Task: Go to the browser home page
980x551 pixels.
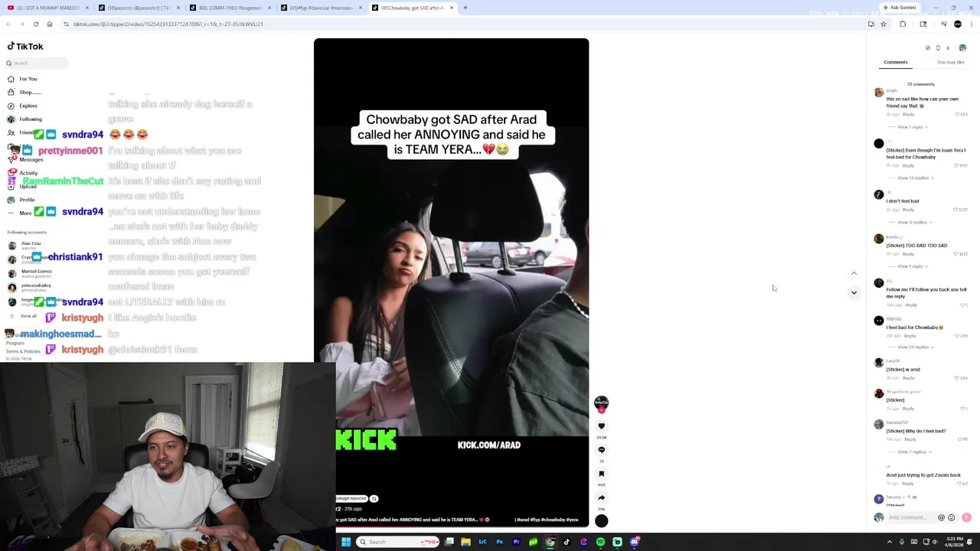Action: click(50, 24)
